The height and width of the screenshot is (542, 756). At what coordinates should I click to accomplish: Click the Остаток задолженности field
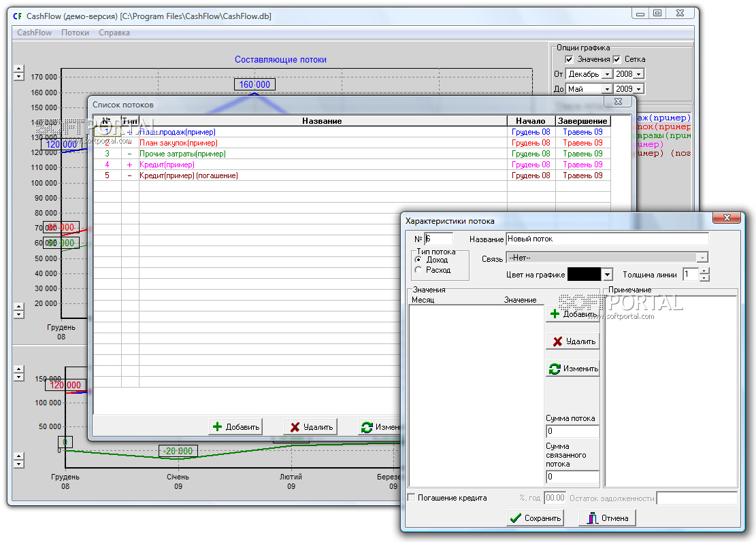click(x=697, y=498)
